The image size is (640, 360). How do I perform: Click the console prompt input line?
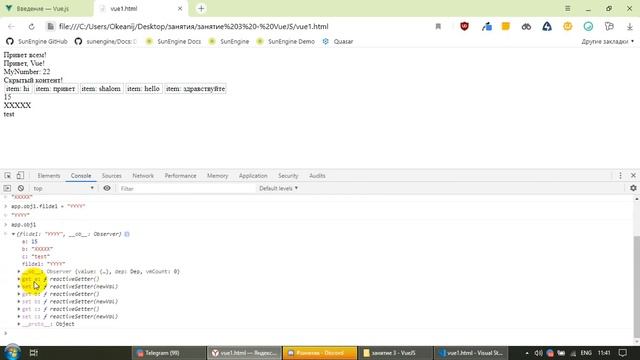(x=318, y=333)
